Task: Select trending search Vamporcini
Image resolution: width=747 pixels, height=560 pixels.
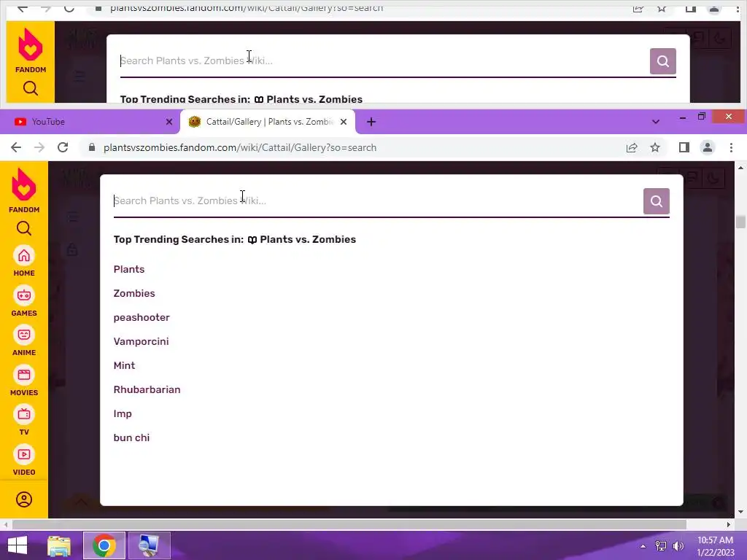Action: pos(141,341)
